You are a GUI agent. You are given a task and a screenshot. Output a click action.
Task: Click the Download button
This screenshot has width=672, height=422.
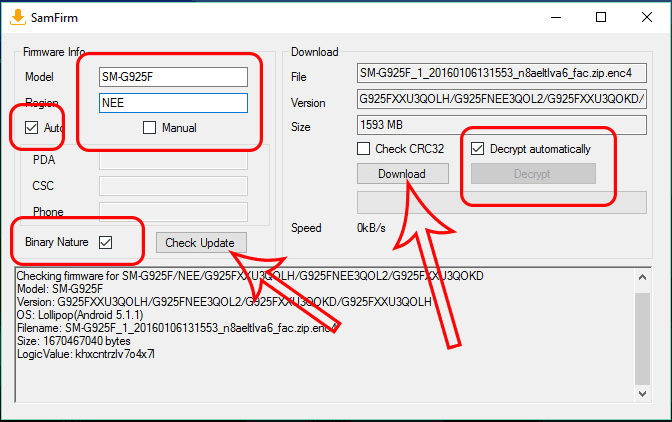click(403, 174)
